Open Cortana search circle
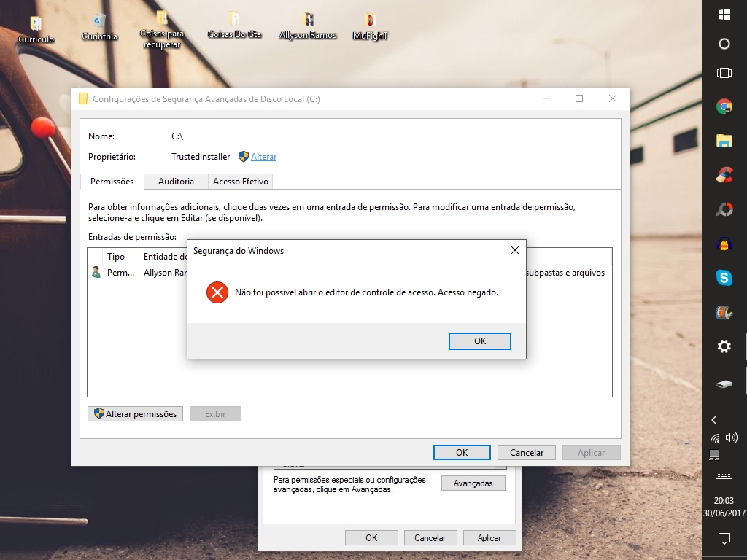 pyautogui.click(x=724, y=44)
